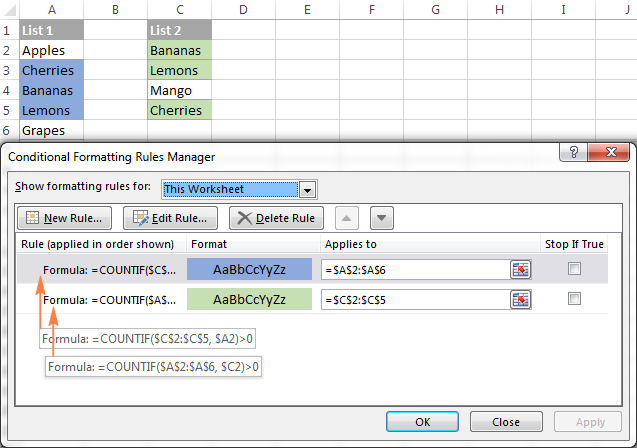Click the dialog Help question mark icon

point(575,155)
